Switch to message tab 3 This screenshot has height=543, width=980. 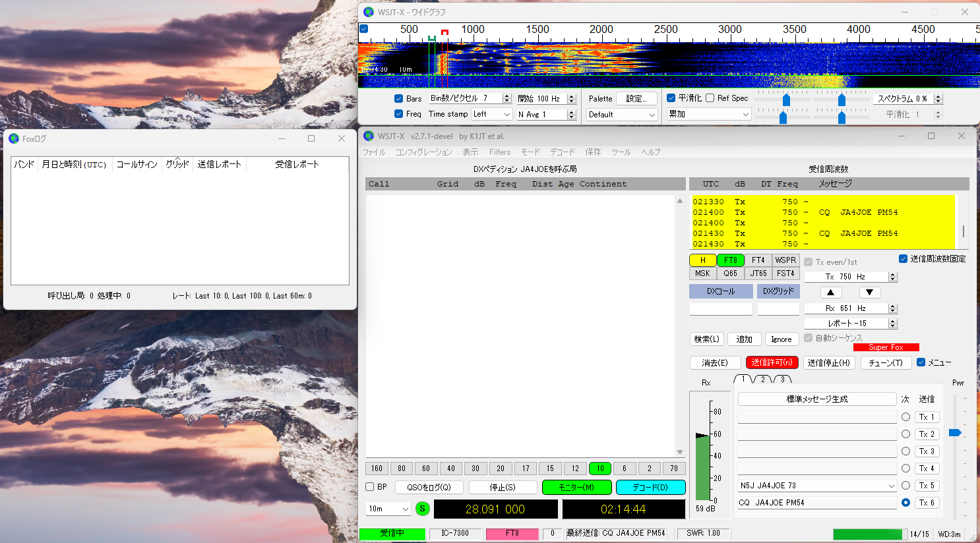click(x=783, y=380)
